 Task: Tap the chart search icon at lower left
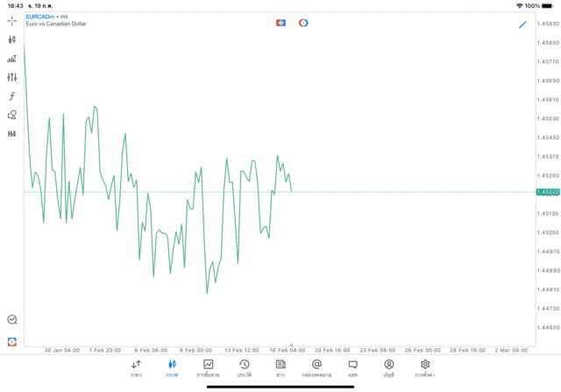pos(11,320)
